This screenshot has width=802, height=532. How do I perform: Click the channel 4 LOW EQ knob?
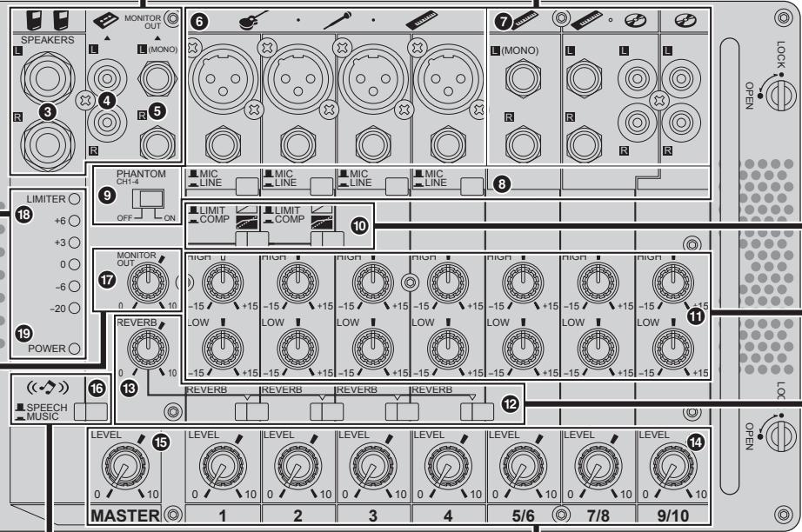pos(449,349)
